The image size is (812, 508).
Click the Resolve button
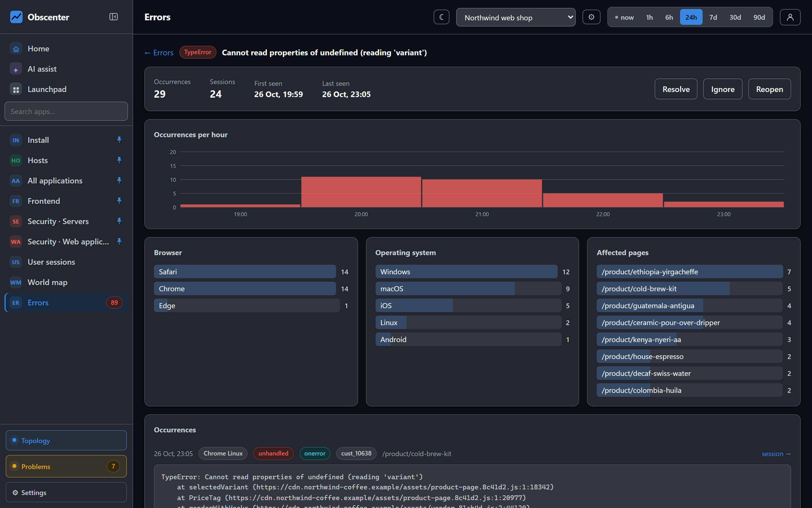pos(676,89)
